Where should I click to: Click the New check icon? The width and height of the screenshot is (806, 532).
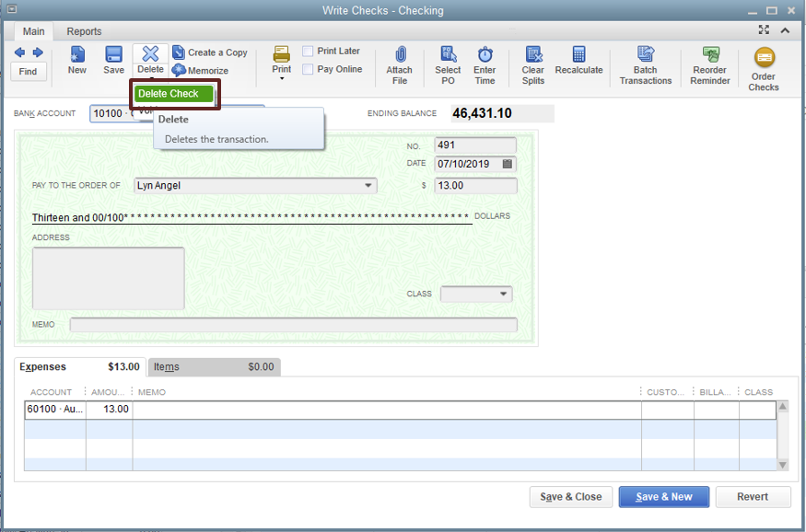point(77,54)
